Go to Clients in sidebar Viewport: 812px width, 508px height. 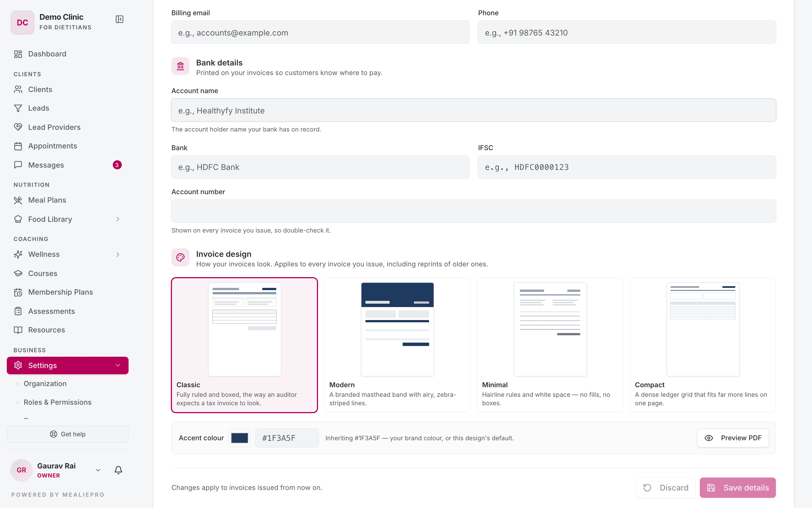[67, 89]
